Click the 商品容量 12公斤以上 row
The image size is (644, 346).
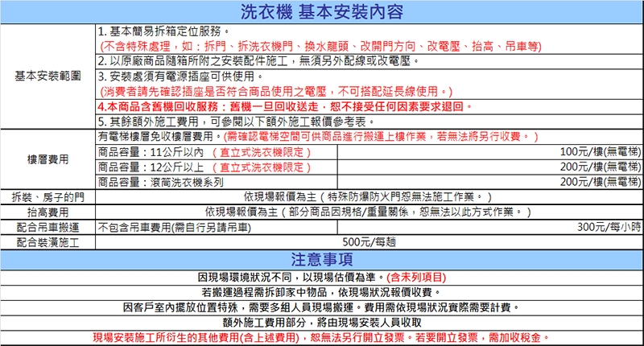point(203,167)
